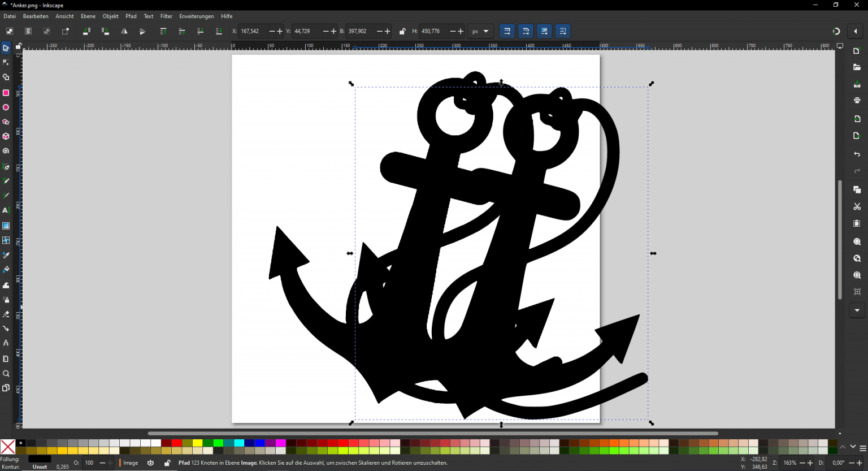Screen dimensions: 868x471
Task: Toggle the width/height ratio lock
Action: click(402, 31)
